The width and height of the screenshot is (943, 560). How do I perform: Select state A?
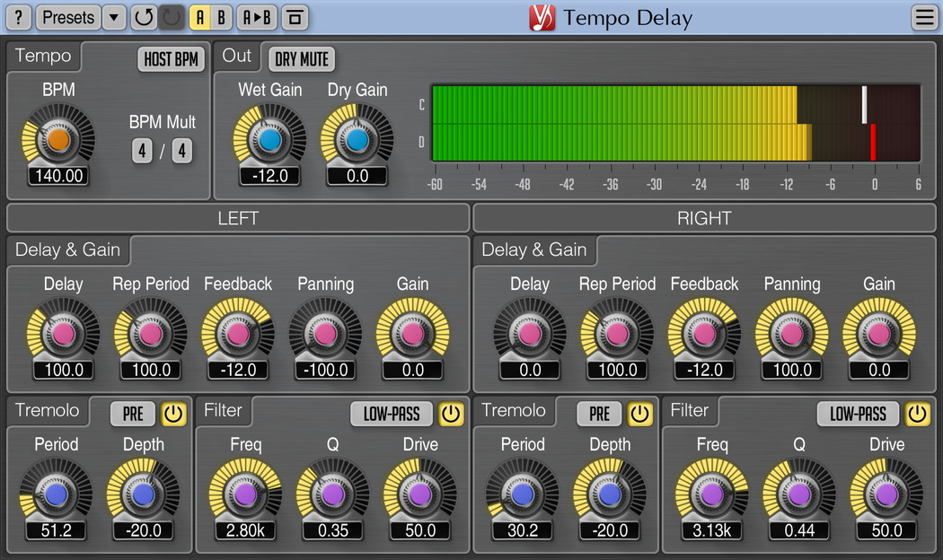pyautogui.click(x=200, y=17)
